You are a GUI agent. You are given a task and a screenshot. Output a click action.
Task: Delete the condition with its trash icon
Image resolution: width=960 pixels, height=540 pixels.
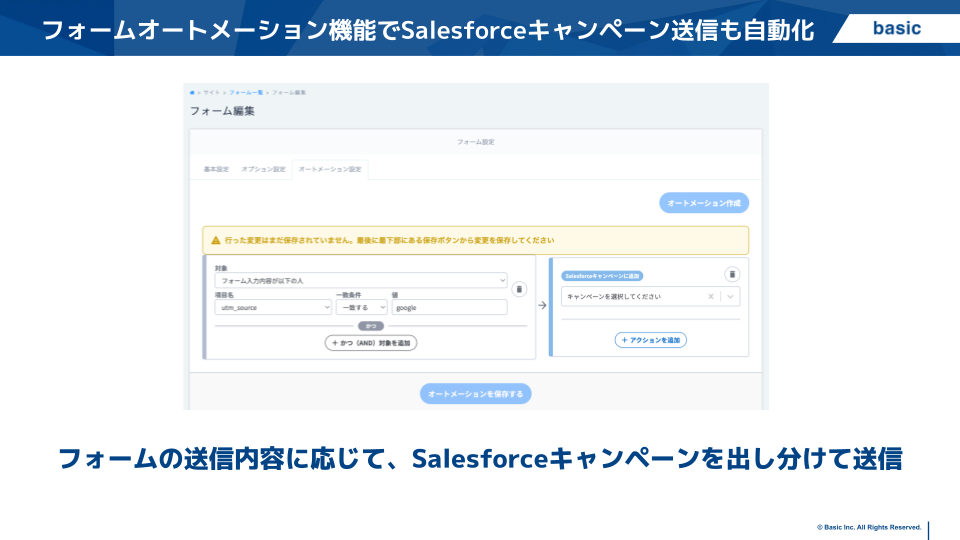point(519,289)
